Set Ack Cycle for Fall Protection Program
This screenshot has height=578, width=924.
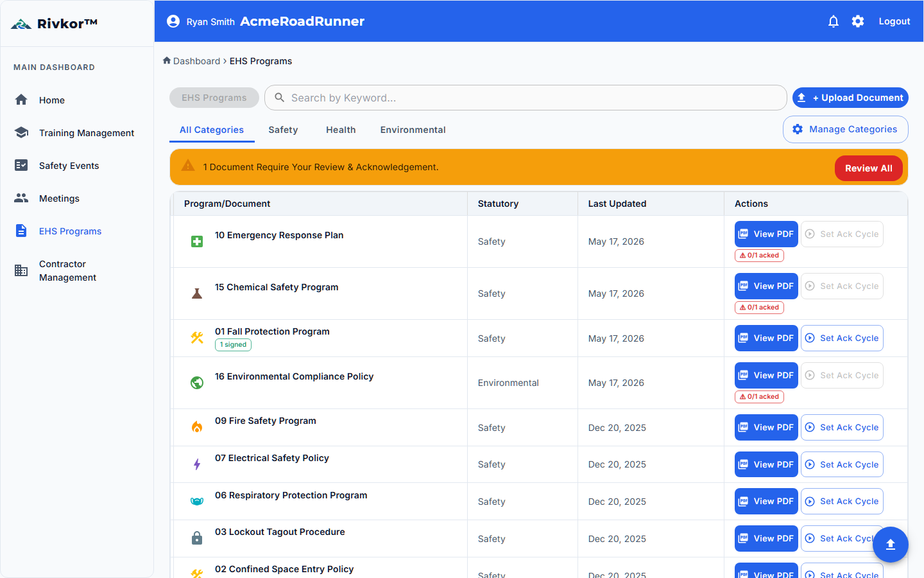point(842,338)
